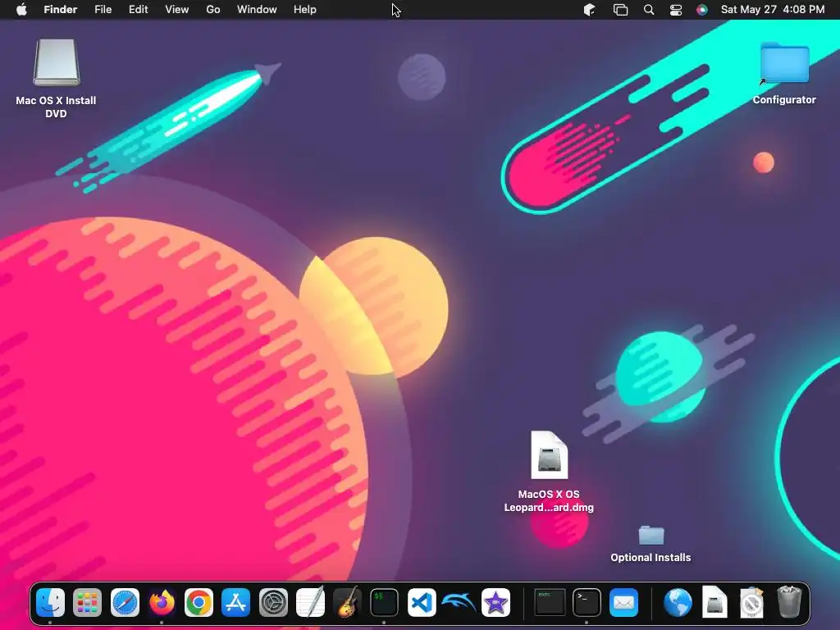Open System Preferences gear in Dock
Image resolution: width=840 pixels, height=630 pixels.
273,603
